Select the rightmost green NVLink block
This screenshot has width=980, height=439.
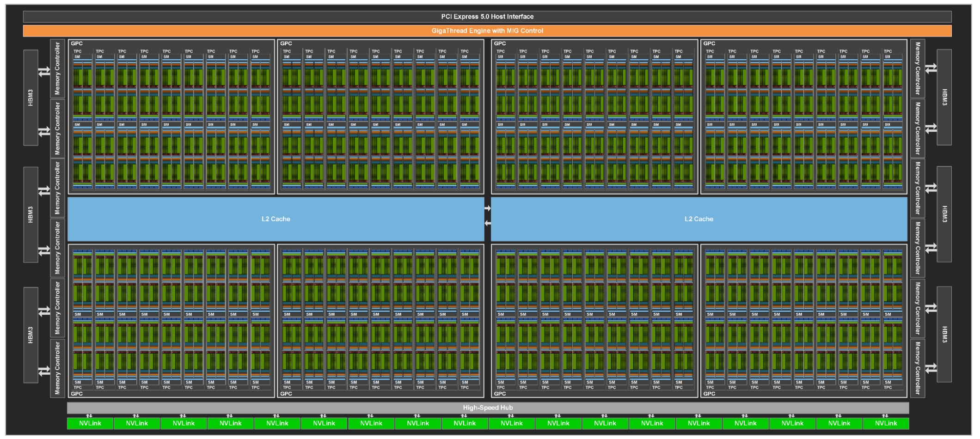pyautogui.click(x=886, y=423)
